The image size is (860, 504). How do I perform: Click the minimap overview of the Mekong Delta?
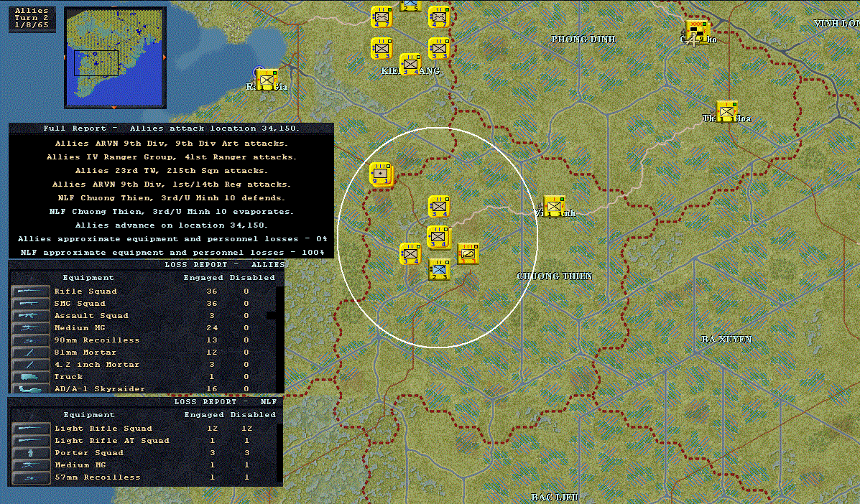[115, 57]
